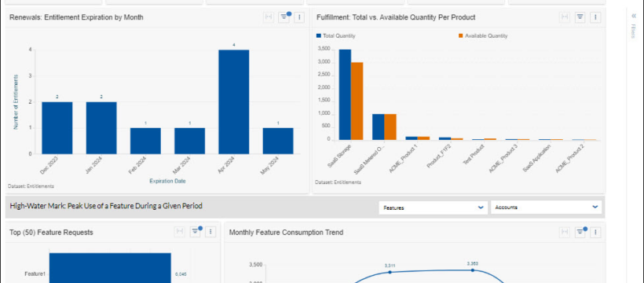Open filter icon on Renewals chart
Viewport: 644px width, 283px height.
coord(284,17)
